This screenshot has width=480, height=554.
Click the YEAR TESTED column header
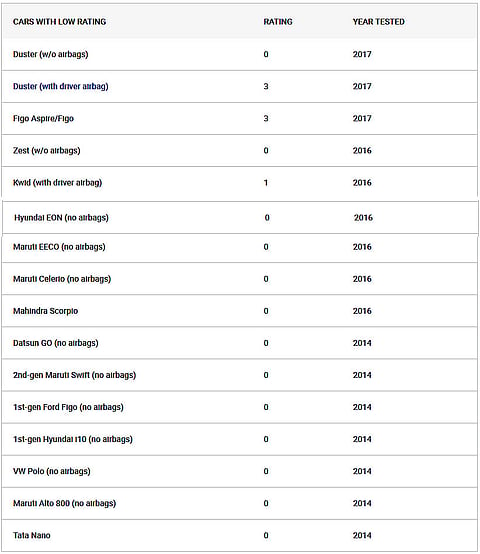tap(379, 22)
